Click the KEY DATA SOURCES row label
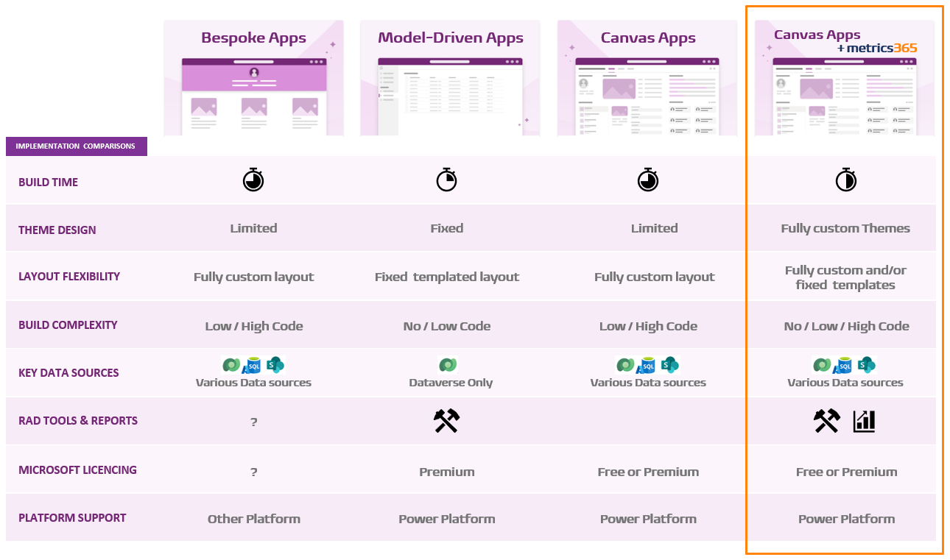950x560 pixels. 68,372
